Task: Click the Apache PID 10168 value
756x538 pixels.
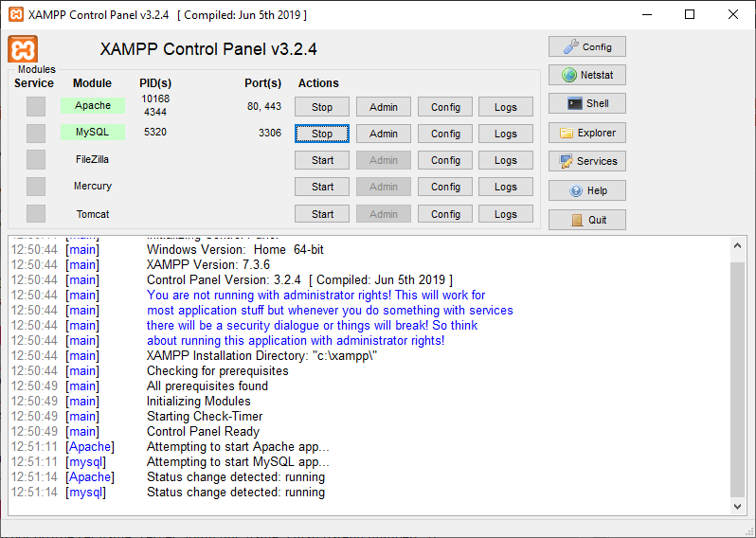Action: [155, 99]
